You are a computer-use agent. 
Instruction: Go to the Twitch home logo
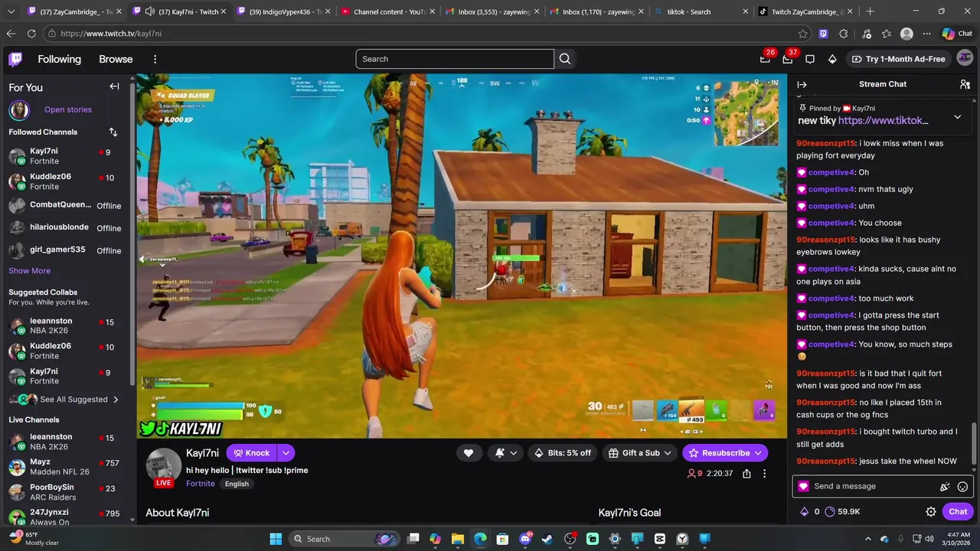15,59
